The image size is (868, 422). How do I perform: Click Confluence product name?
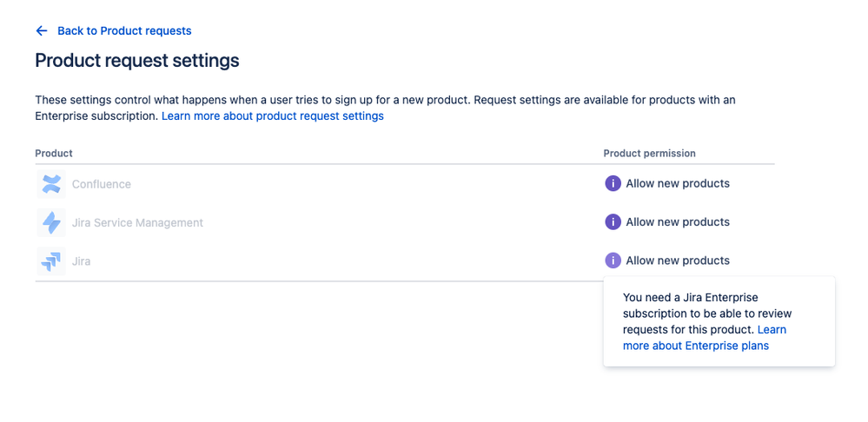point(102,184)
